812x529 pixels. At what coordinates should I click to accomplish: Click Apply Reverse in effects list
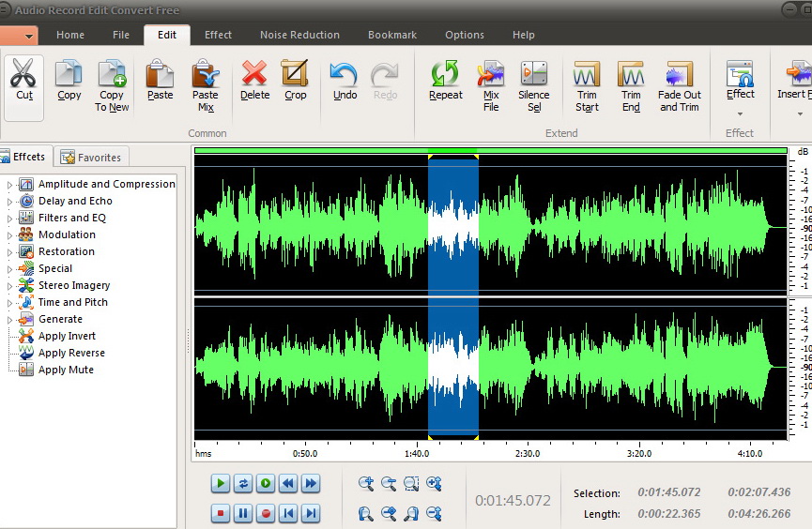tap(71, 353)
